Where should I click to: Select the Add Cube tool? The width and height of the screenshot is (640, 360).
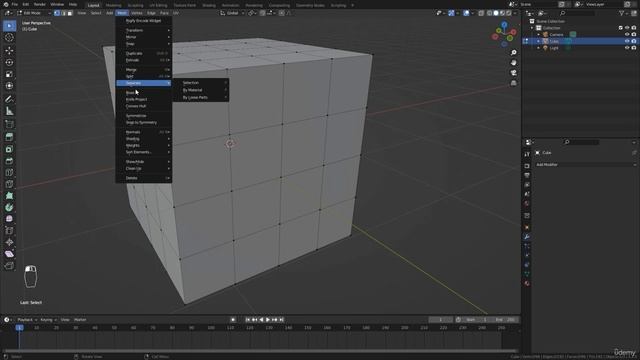click(x=9, y=124)
